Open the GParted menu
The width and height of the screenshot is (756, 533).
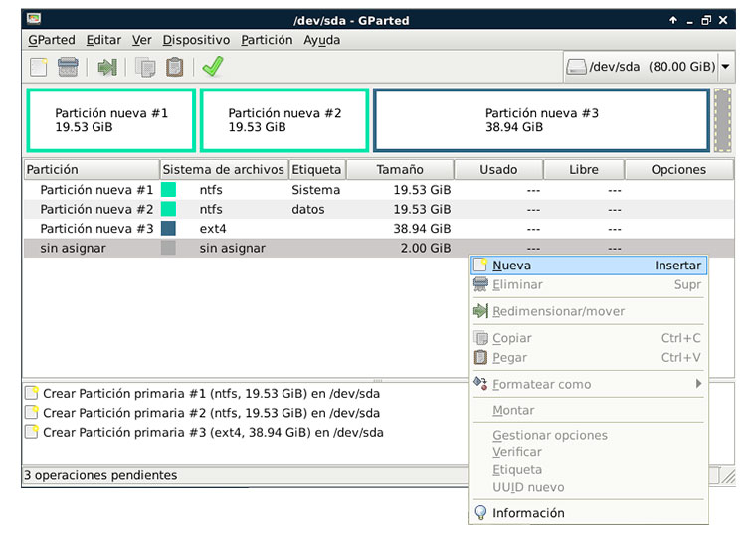[52, 40]
